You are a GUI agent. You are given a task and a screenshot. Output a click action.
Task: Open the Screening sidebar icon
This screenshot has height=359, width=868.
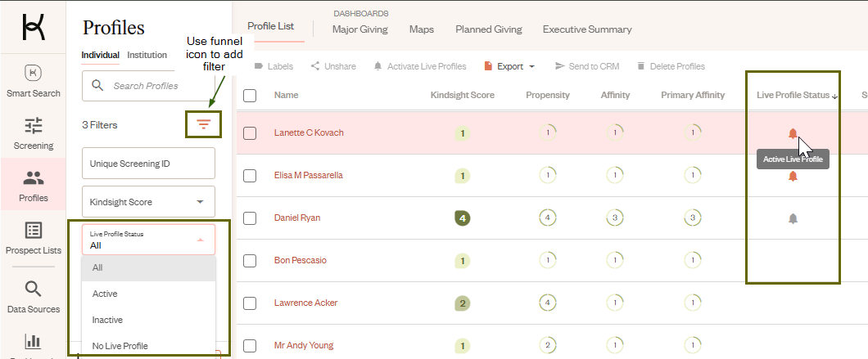[34, 133]
